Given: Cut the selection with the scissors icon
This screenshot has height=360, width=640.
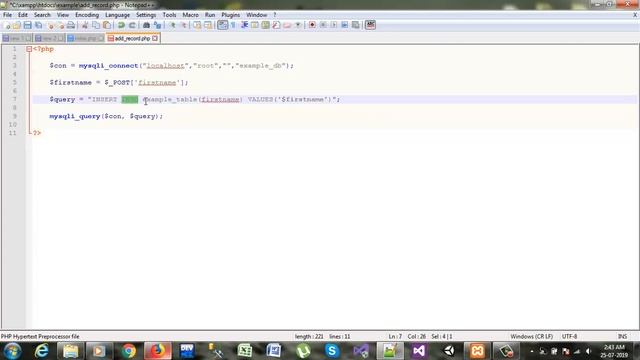Looking at the screenshot, I should tap(85, 25).
